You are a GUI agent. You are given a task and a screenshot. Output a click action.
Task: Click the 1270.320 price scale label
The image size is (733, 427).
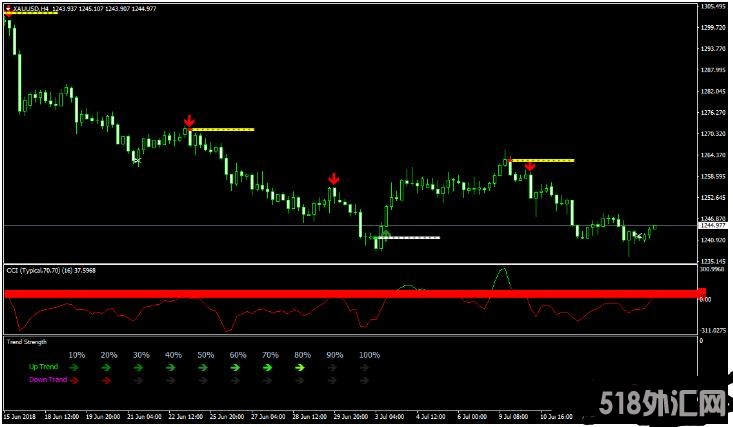point(713,134)
